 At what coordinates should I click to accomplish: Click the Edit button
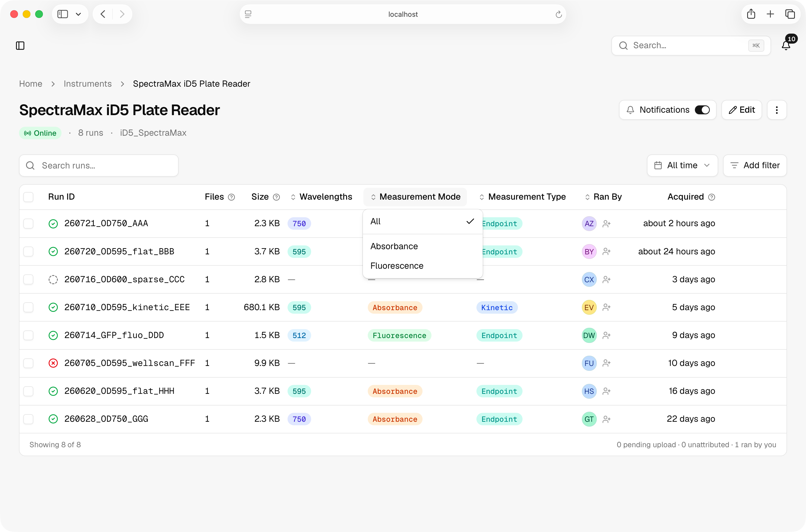[741, 110]
